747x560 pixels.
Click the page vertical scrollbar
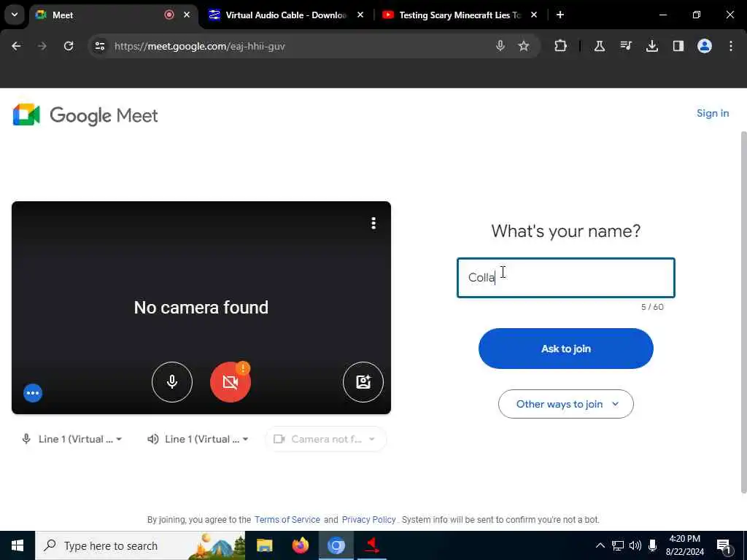click(743, 312)
